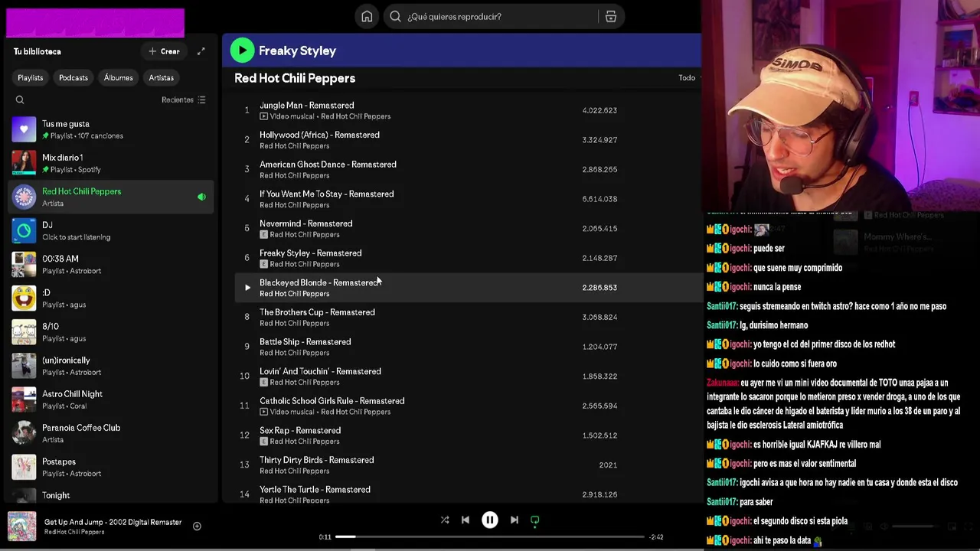Toggle shuffle playback
Image resolution: width=980 pixels, height=551 pixels.
tap(445, 520)
